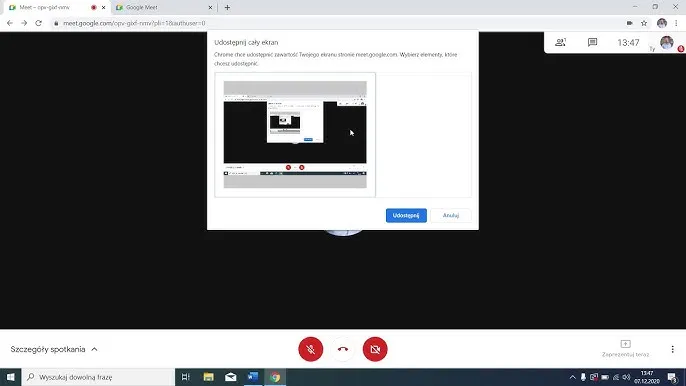Open the volume speaker tray icon
The image size is (686, 386).
click(626, 377)
